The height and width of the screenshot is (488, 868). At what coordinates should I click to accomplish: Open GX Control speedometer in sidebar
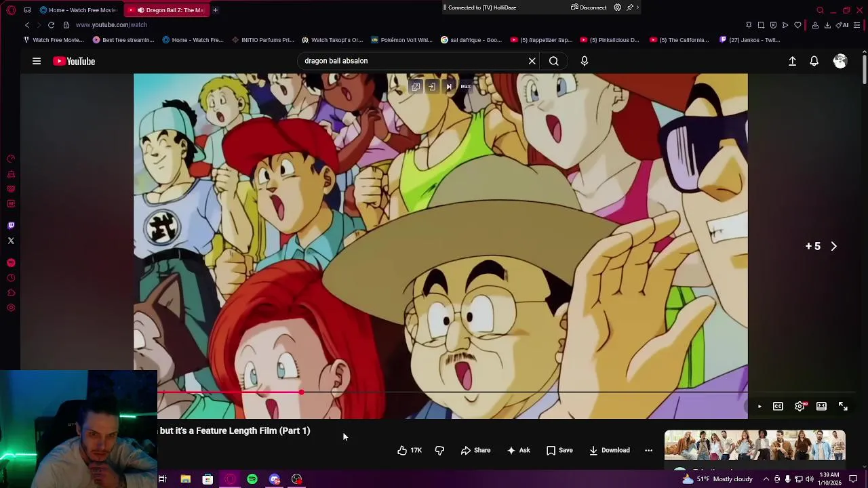point(11,159)
